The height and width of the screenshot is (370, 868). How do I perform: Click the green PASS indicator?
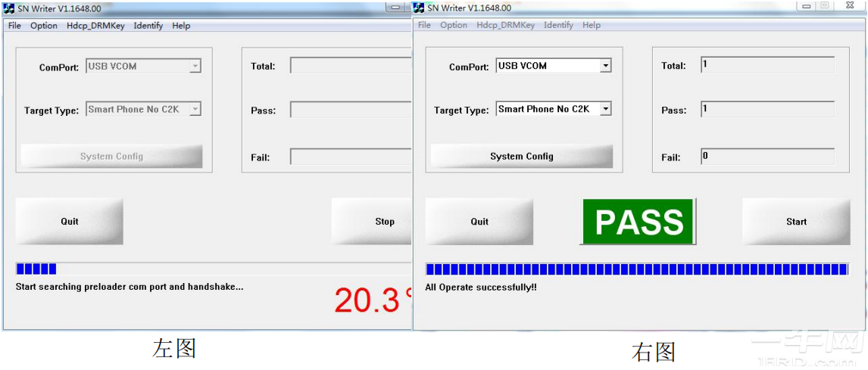coord(638,222)
